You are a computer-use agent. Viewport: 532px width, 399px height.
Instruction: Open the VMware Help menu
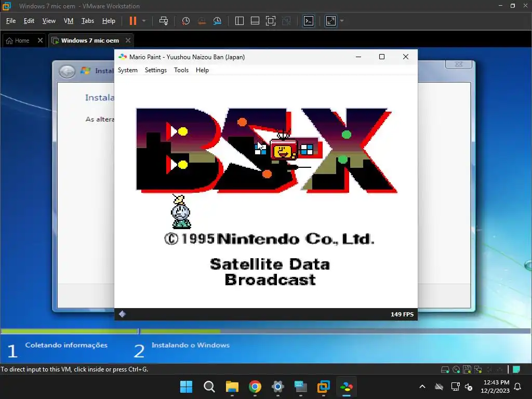(x=109, y=21)
